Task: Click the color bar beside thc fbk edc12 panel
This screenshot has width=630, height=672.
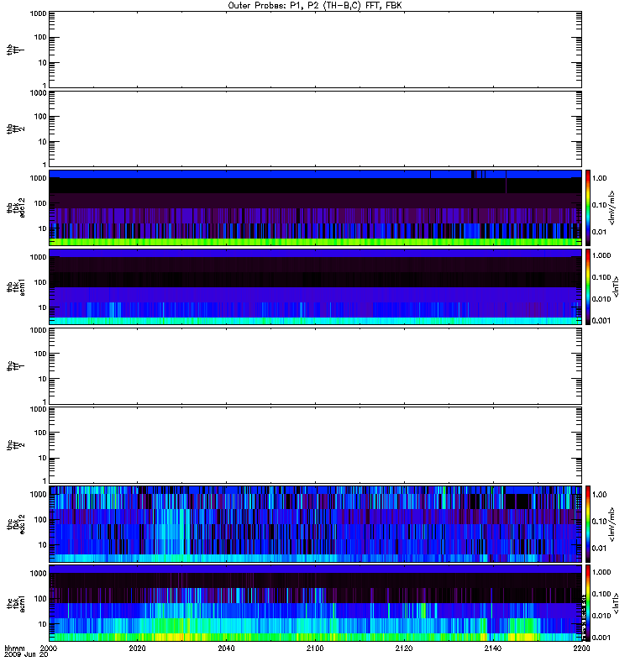Action: click(x=588, y=524)
